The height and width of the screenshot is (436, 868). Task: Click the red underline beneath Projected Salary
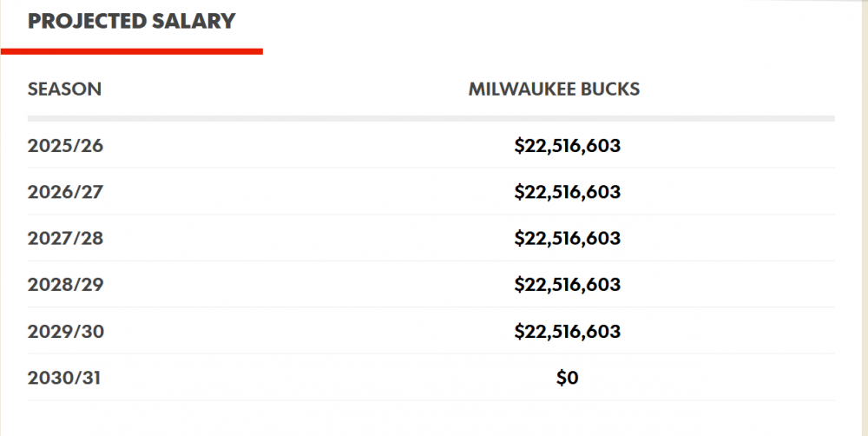point(131,52)
